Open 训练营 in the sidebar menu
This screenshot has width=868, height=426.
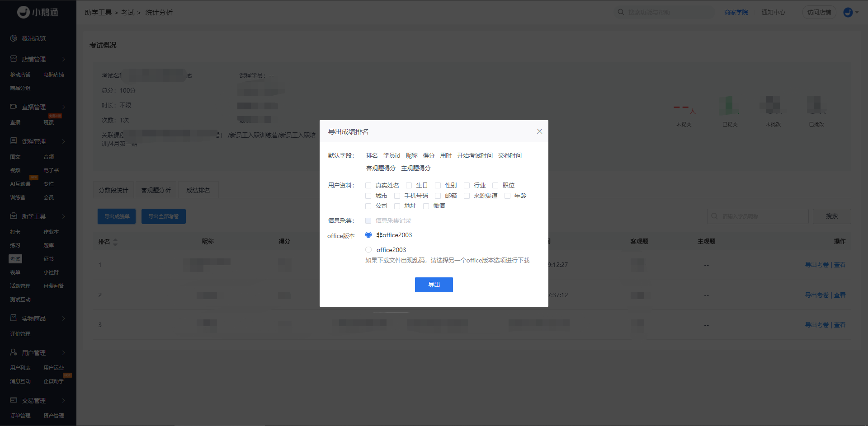(x=18, y=197)
